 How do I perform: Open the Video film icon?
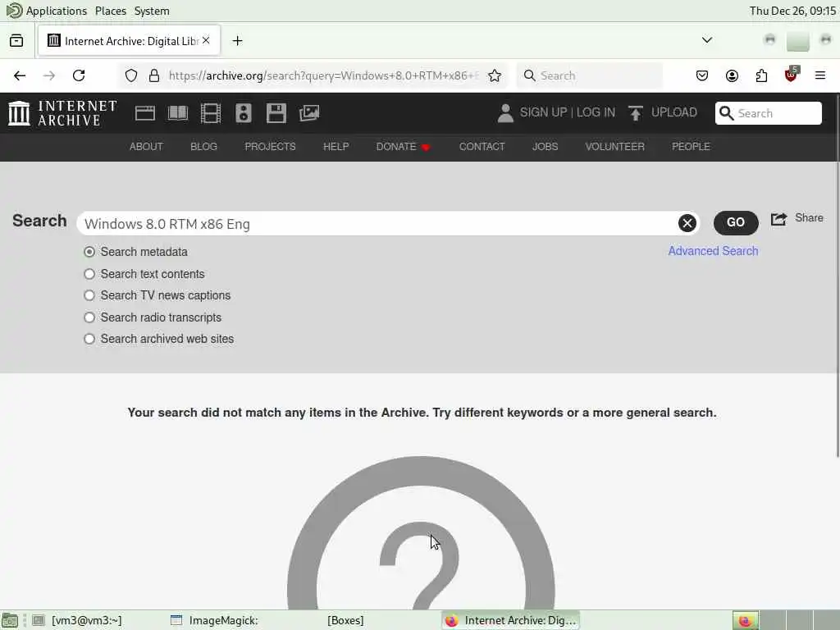click(x=211, y=113)
